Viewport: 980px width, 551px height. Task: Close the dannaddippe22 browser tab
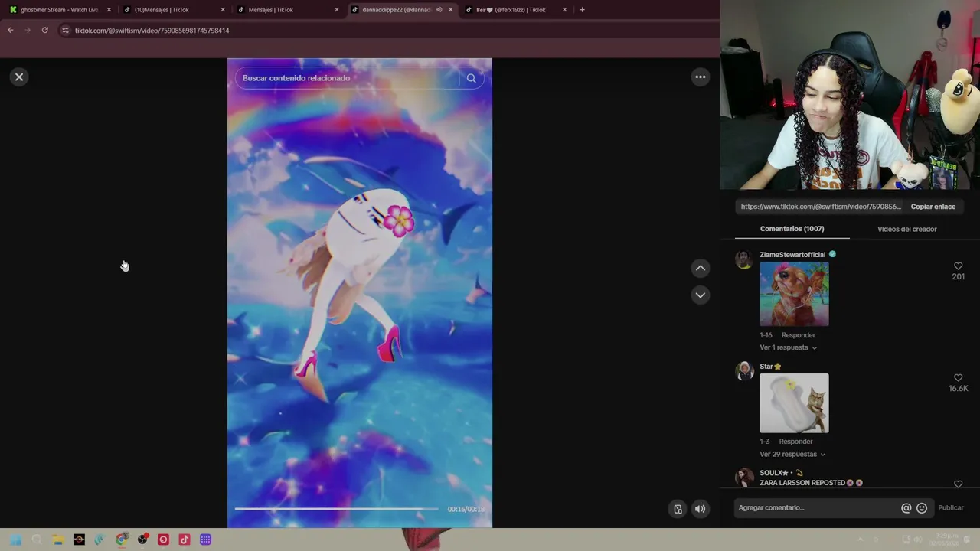(x=450, y=10)
